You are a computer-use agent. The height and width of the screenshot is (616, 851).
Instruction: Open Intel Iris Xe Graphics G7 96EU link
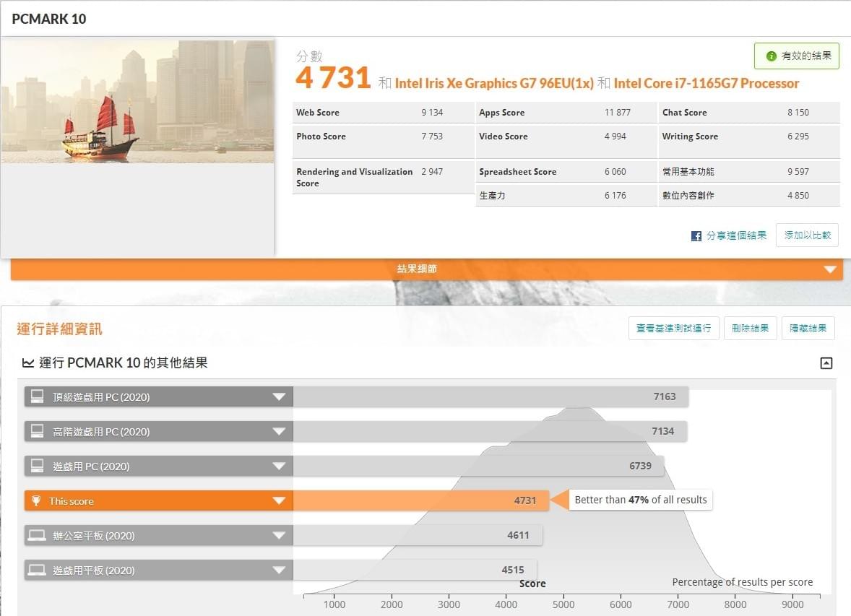coord(494,84)
